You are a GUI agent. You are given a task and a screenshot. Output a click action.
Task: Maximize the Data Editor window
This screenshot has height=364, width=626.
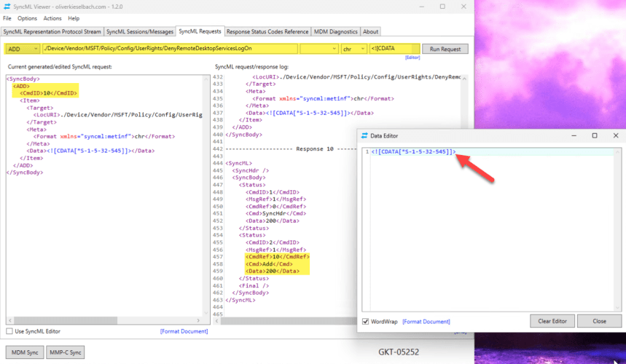pos(594,135)
